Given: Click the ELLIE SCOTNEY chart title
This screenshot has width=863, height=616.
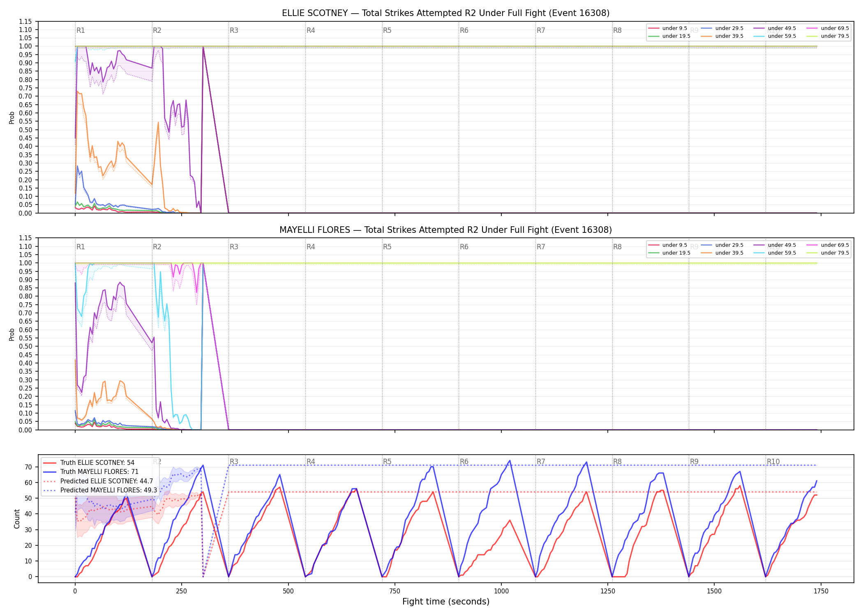Looking at the screenshot, I should click(x=445, y=13).
